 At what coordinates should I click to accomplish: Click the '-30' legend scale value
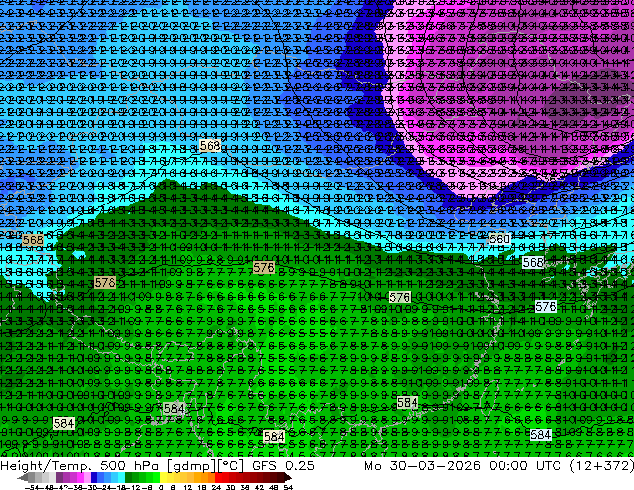point(91,488)
